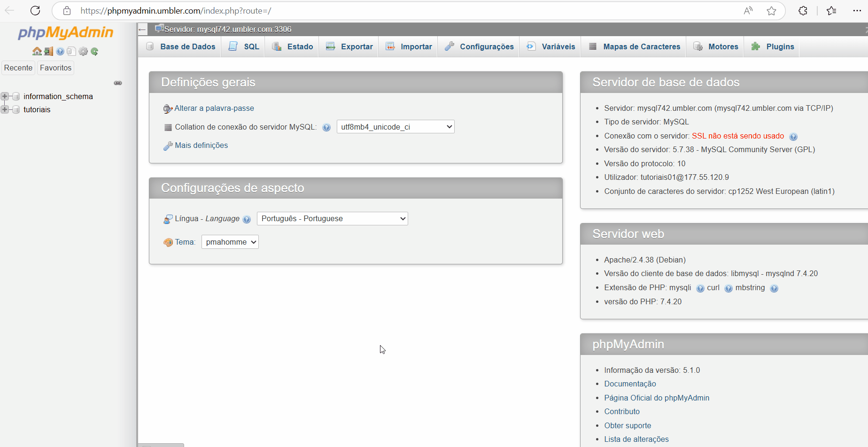
Task: Reload navigation panel with green refresh icon
Action: coord(94,51)
